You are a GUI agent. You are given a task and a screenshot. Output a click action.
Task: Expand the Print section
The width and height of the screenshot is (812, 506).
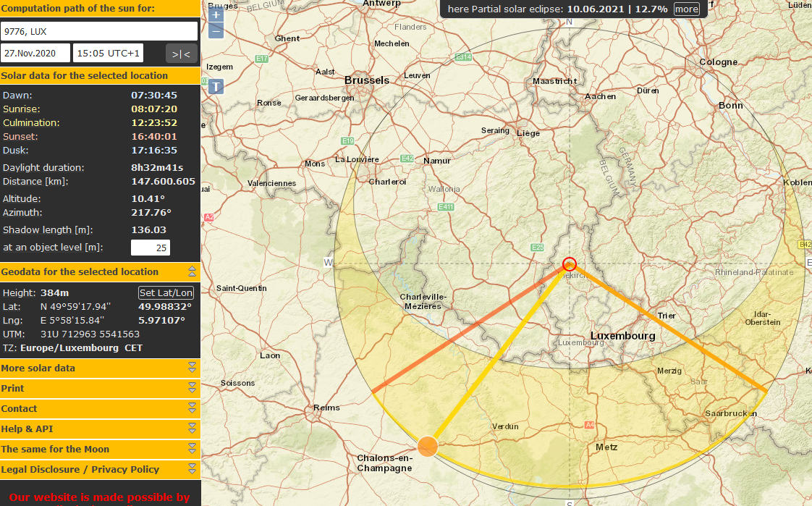100,389
